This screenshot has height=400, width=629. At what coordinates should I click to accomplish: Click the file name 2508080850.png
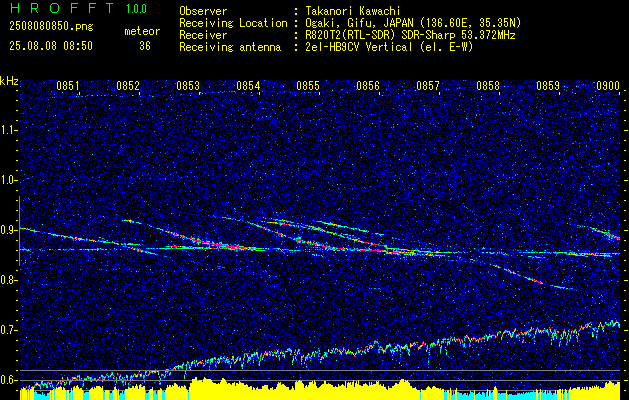point(51,27)
